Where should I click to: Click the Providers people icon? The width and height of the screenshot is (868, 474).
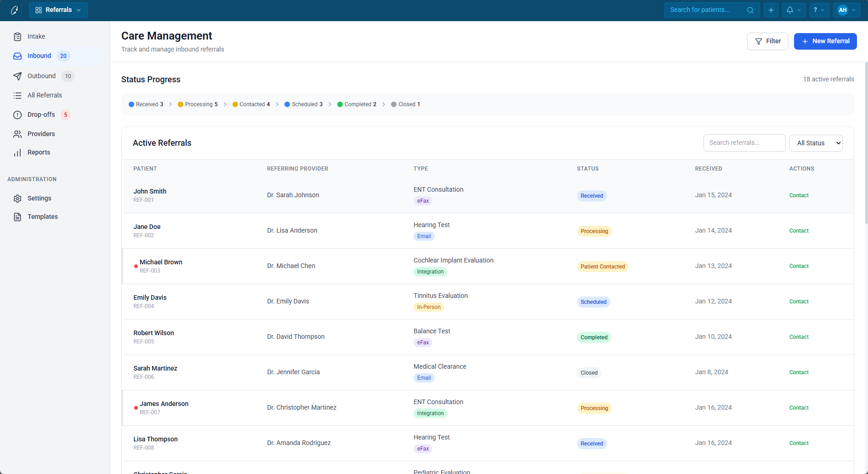pyautogui.click(x=17, y=134)
